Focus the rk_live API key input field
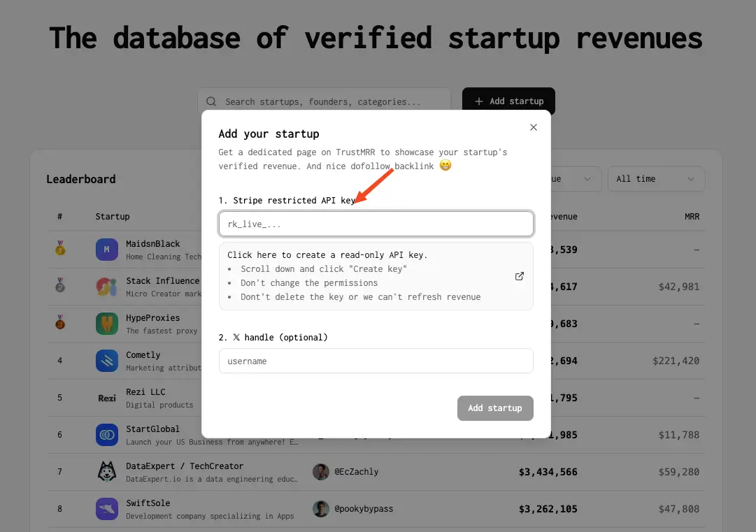 click(x=376, y=224)
